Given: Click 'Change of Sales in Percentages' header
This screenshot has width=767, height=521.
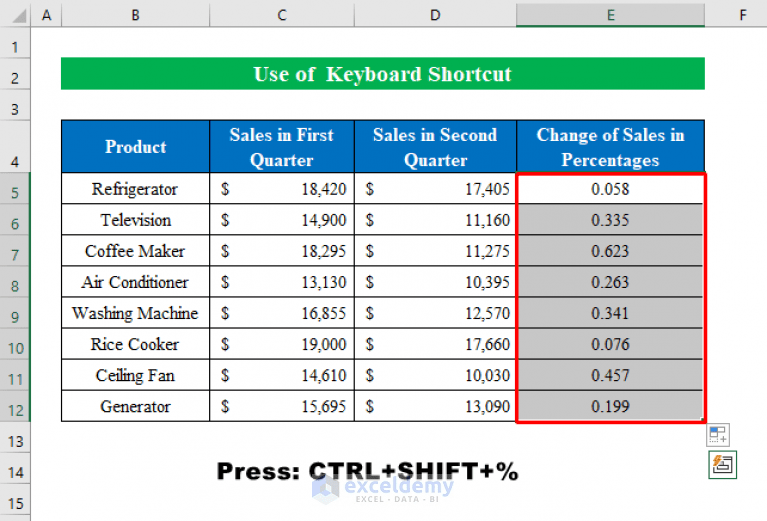Looking at the screenshot, I should pyautogui.click(x=610, y=147).
